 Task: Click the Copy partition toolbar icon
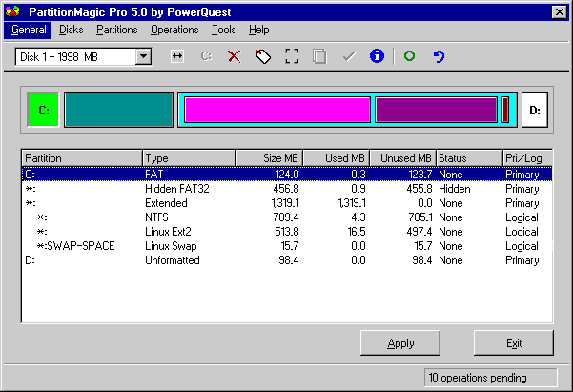319,56
